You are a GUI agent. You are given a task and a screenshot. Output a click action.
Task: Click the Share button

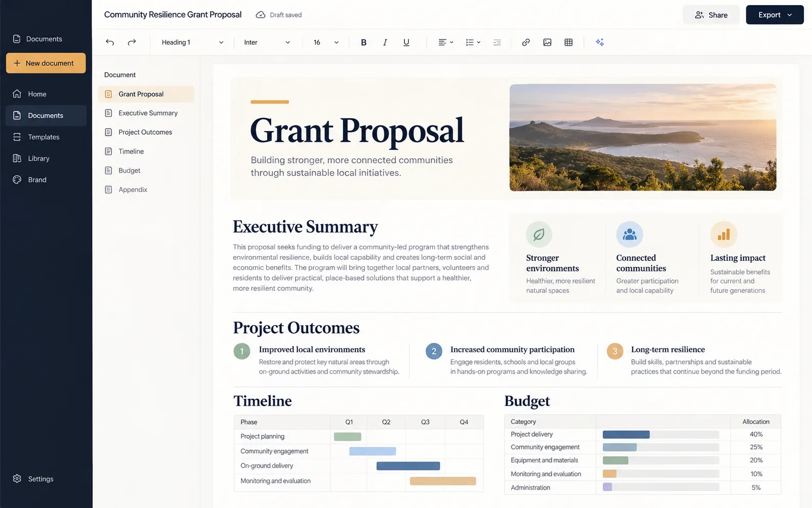point(711,15)
